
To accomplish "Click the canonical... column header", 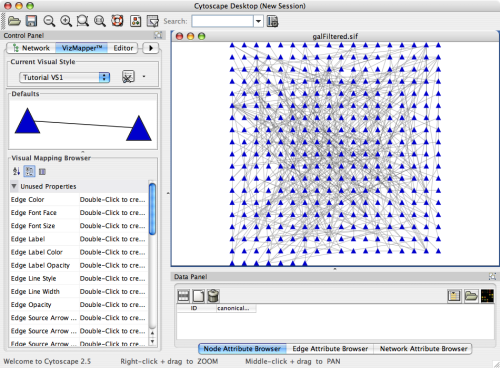I will pyautogui.click(x=236, y=308).
